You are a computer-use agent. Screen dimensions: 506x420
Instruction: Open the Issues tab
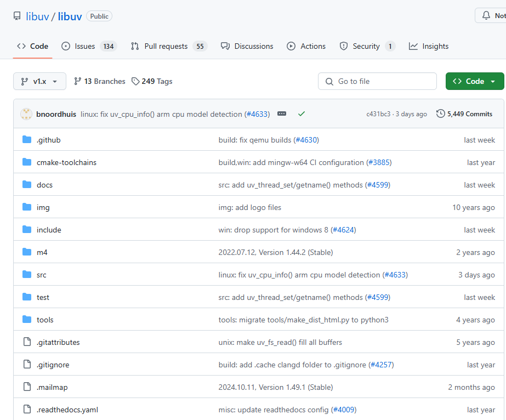89,46
